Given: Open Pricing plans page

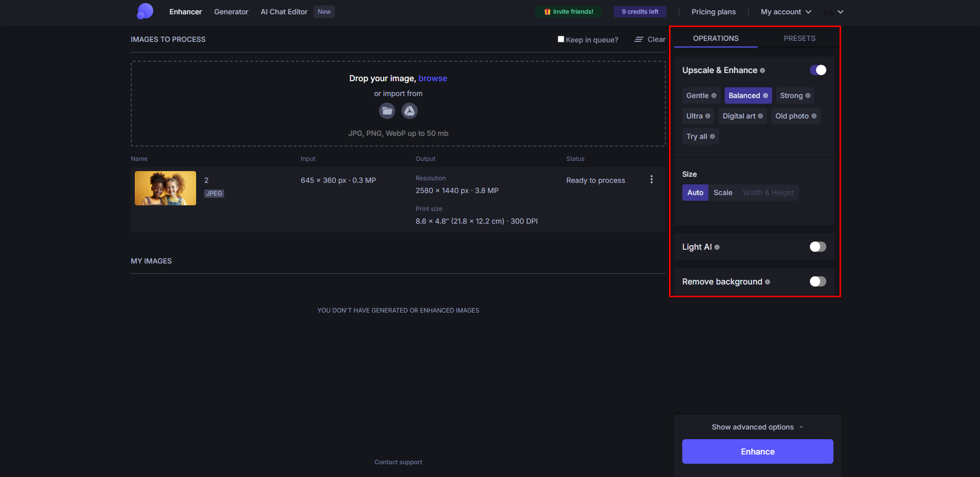Looking at the screenshot, I should point(713,12).
